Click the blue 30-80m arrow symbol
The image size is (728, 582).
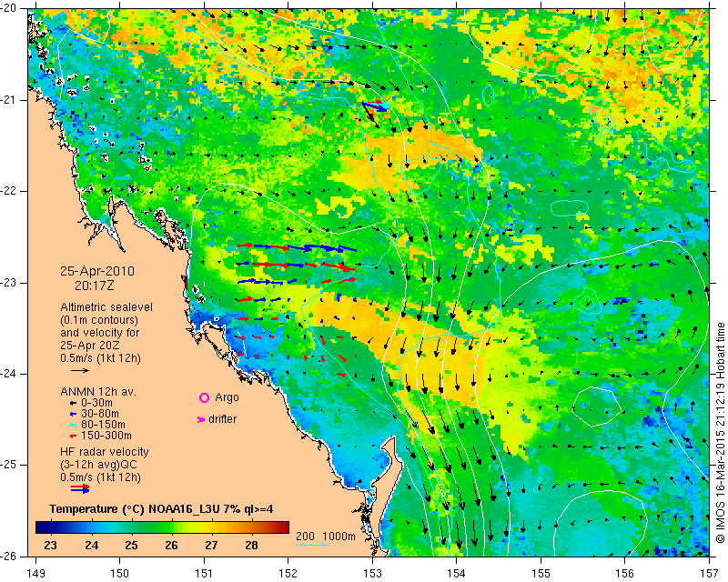pyautogui.click(x=73, y=414)
